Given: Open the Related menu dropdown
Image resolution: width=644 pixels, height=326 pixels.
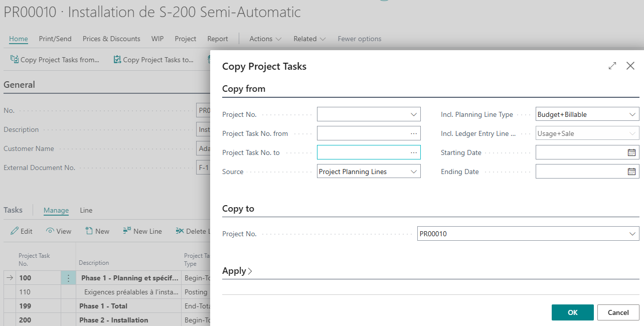Looking at the screenshot, I should coord(310,39).
